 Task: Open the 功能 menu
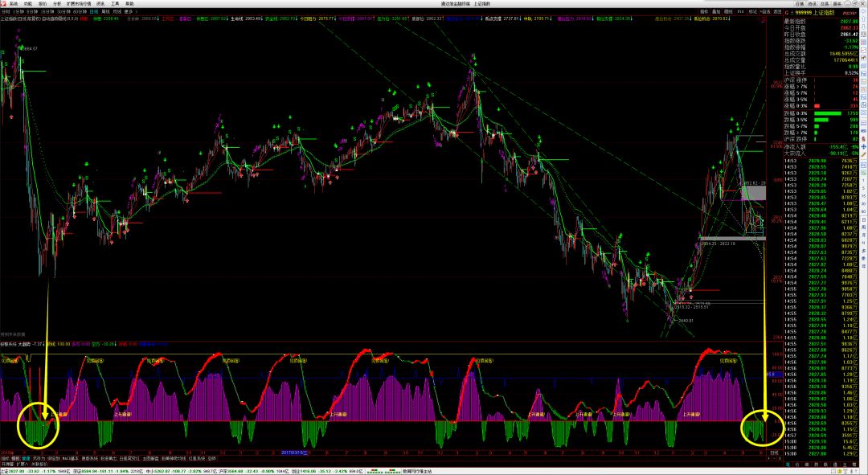point(27,3)
